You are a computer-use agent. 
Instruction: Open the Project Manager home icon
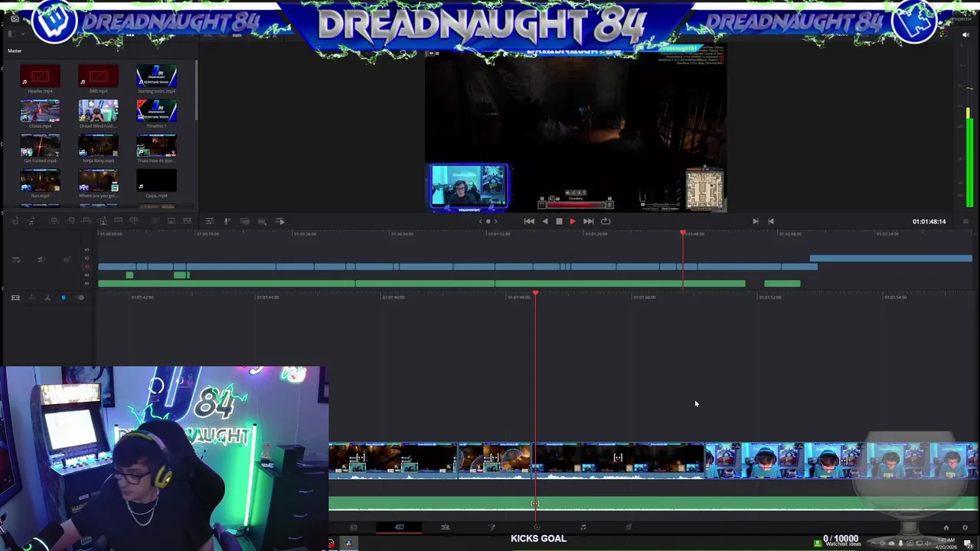[946, 527]
